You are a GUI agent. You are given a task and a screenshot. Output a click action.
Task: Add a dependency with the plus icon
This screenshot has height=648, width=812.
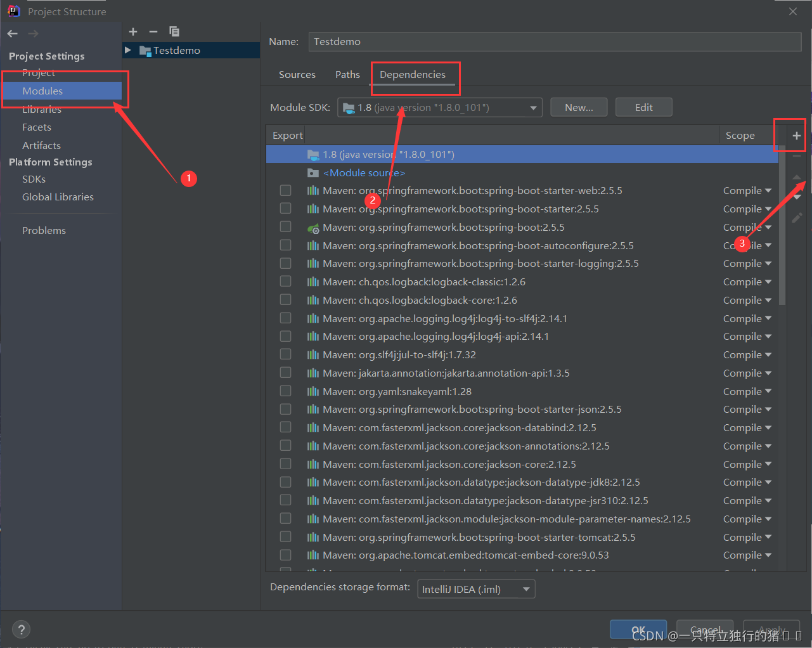[x=797, y=135]
